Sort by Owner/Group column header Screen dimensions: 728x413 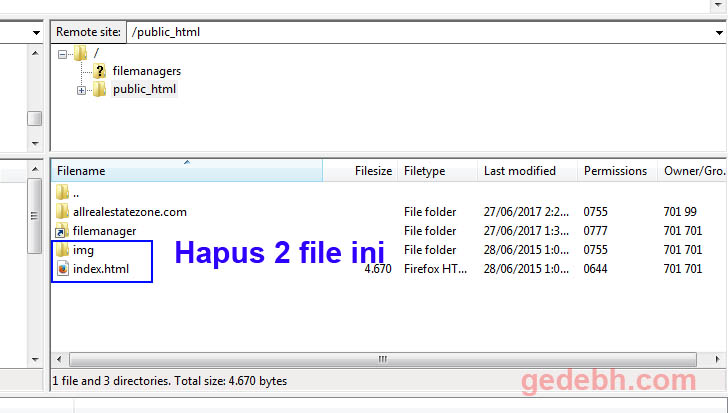[x=692, y=171]
